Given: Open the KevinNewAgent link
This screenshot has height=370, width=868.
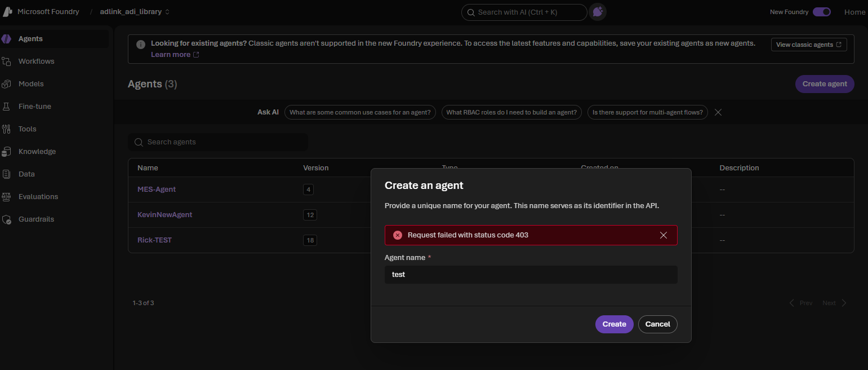Looking at the screenshot, I should (165, 215).
